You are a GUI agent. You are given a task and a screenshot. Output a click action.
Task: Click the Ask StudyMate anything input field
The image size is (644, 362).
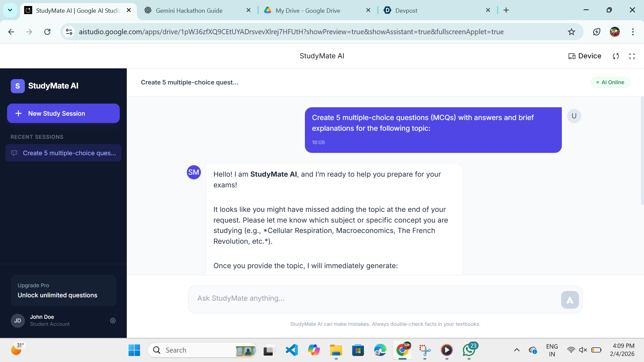coord(374,298)
